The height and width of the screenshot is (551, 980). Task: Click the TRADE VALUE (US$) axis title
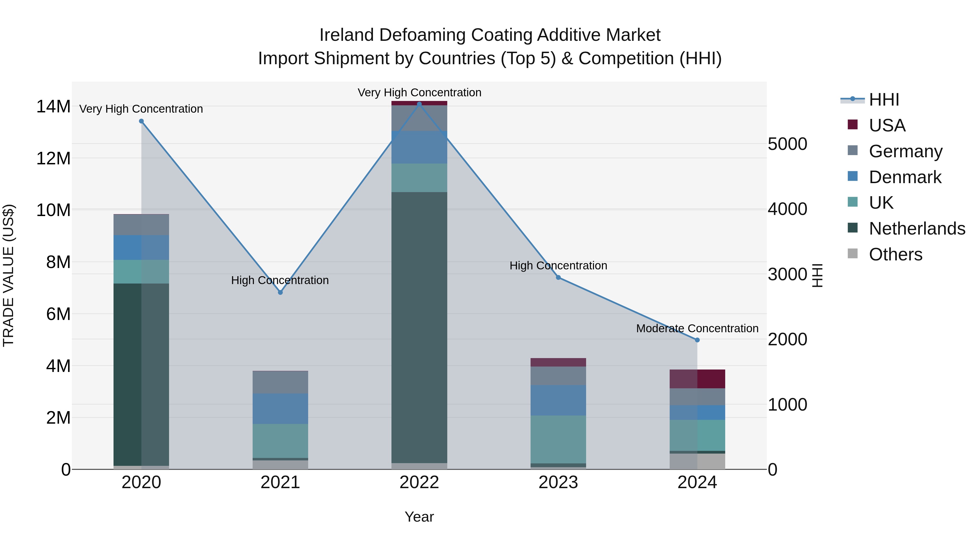(9, 275)
